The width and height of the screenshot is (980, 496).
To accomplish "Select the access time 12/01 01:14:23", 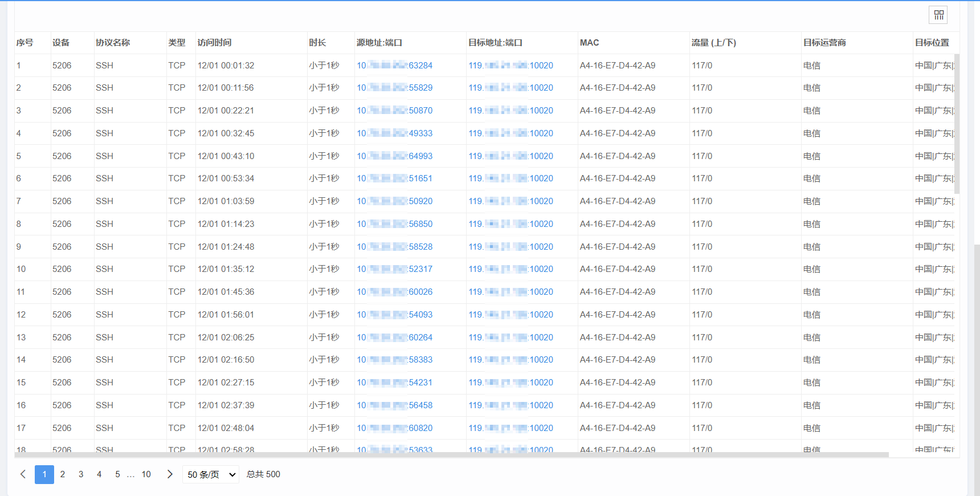I will [226, 224].
